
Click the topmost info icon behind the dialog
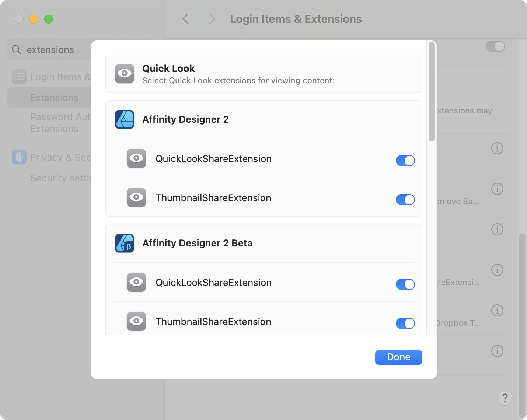(497, 148)
